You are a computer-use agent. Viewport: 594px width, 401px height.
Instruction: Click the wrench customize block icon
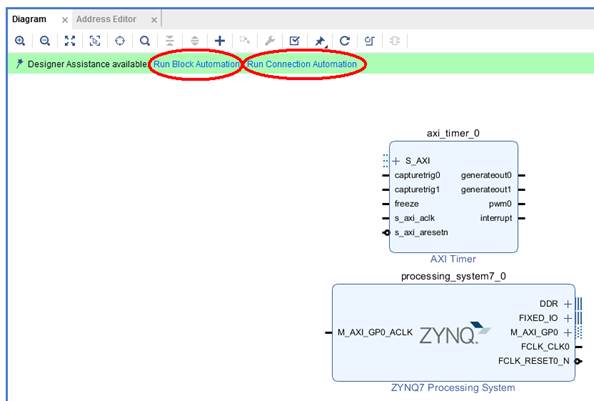pos(270,41)
